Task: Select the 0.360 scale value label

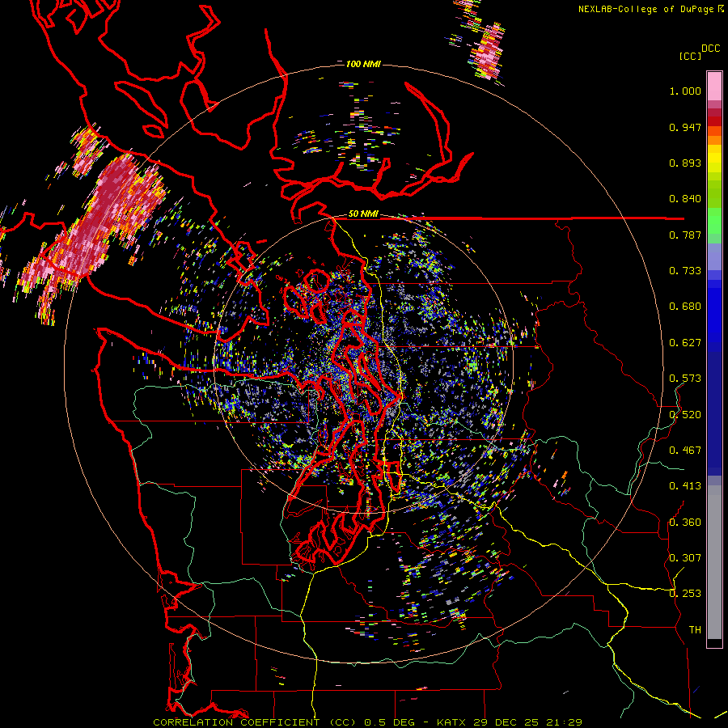Action: click(x=685, y=523)
